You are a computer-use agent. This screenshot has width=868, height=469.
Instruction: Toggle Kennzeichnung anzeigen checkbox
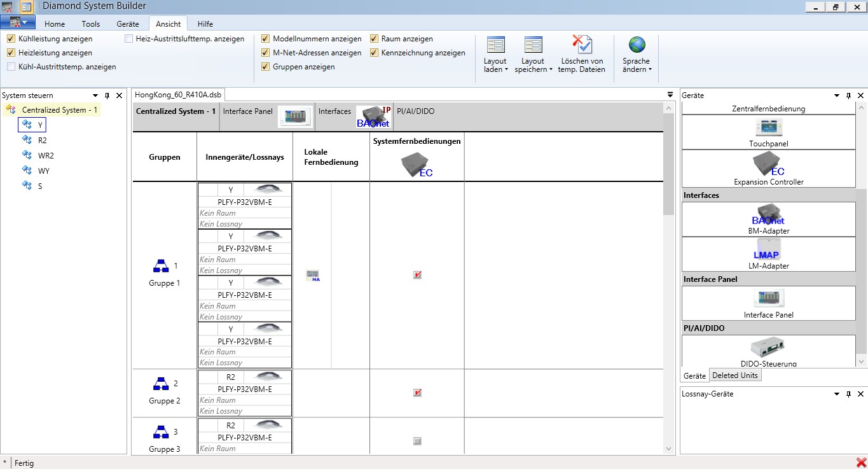pos(374,53)
